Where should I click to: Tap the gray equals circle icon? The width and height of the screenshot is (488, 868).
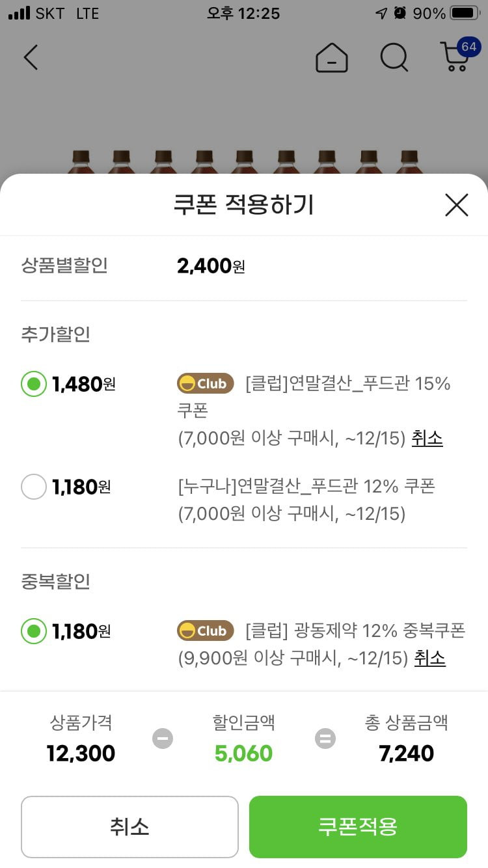[325, 739]
